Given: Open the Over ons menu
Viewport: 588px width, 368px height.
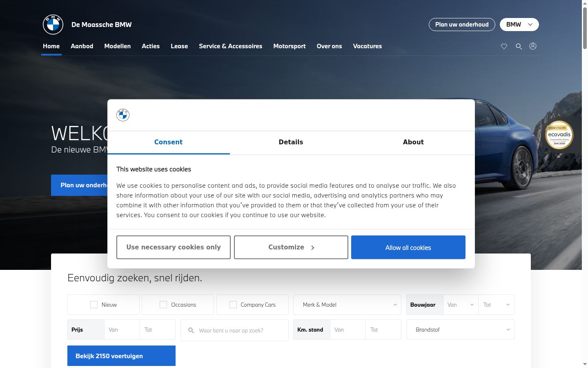Looking at the screenshot, I should tap(330, 46).
